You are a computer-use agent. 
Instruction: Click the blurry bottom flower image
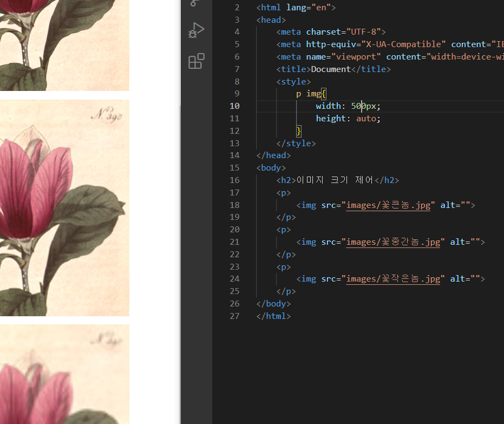coord(64,374)
